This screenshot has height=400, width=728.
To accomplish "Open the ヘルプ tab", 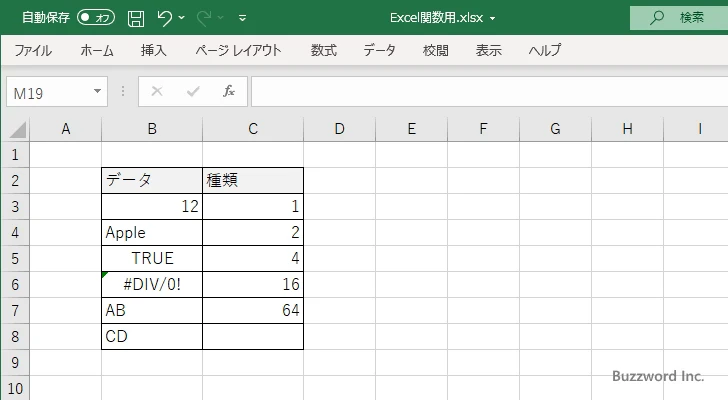I will [545, 50].
